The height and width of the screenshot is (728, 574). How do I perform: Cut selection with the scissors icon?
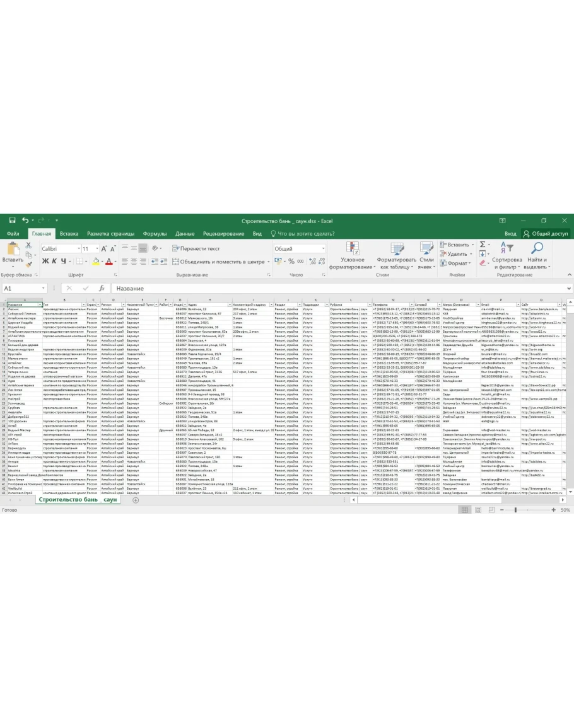[29, 245]
